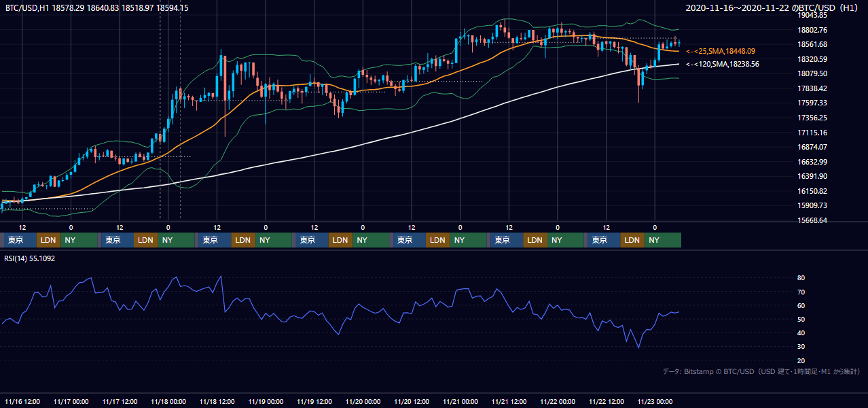The width and height of the screenshot is (868, 408).
Task: Select the 11/23 00:00 date label
Action: click(x=655, y=402)
